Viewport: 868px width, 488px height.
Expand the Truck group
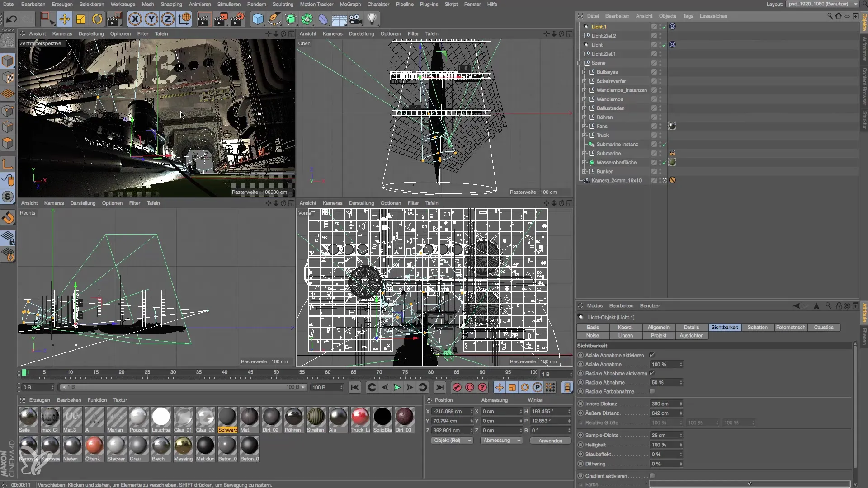click(x=584, y=135)
